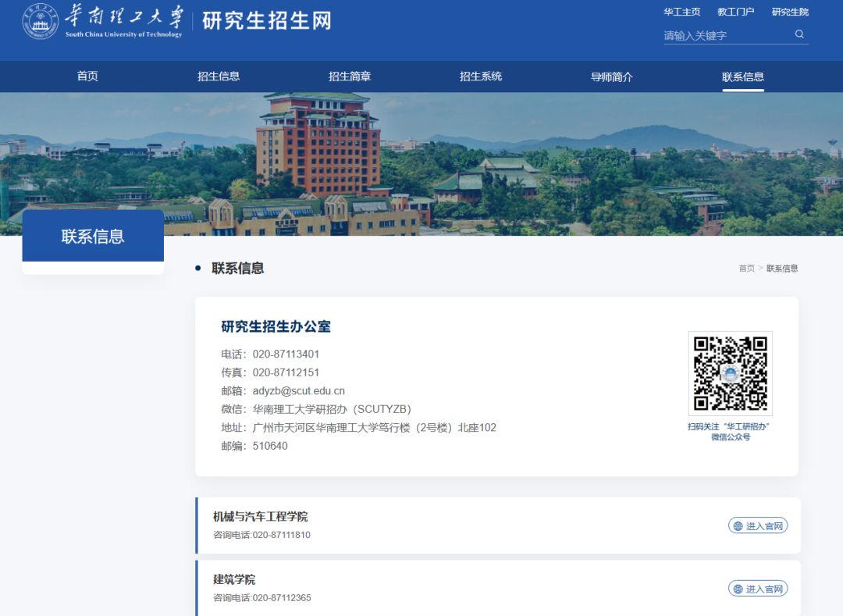Click the campus banner image
The width and height of the screenshot is (843, 616).
point(421,164)
